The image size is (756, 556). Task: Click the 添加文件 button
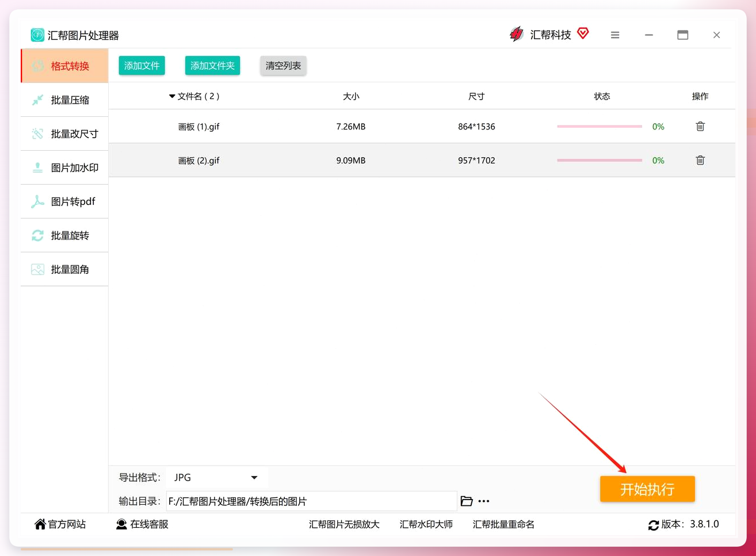142,66
